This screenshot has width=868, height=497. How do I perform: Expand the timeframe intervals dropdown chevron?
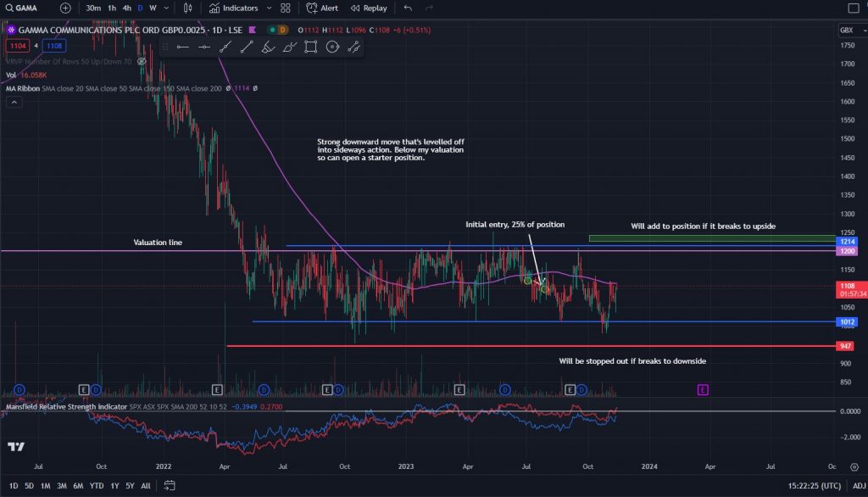(x=165, y=8)
